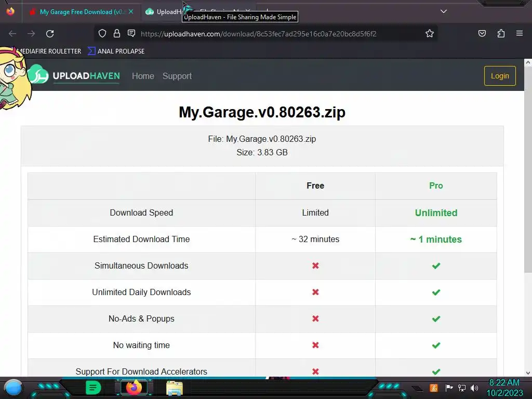Click the Unlimited Daily Downloads label

[x=141, y=292]
